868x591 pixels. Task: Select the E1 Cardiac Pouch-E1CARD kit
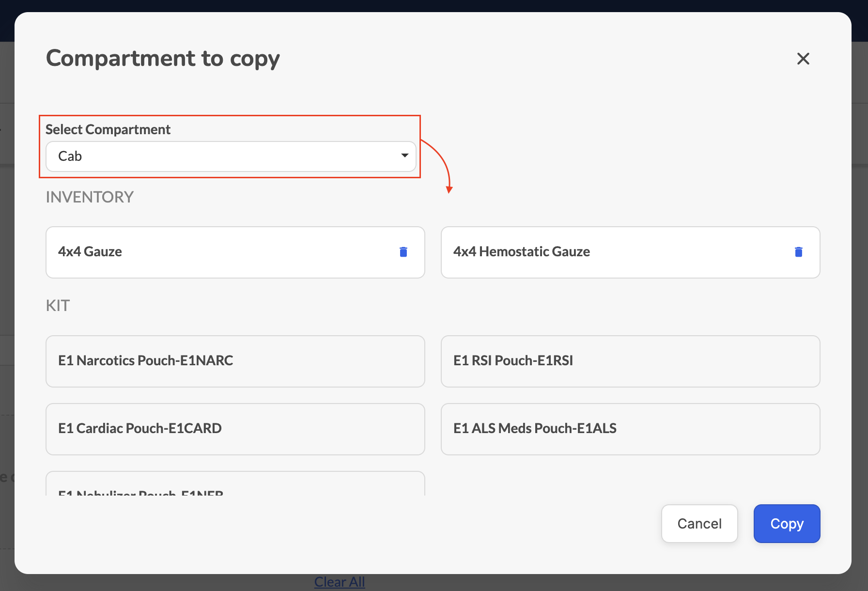(x=235, y=429)
